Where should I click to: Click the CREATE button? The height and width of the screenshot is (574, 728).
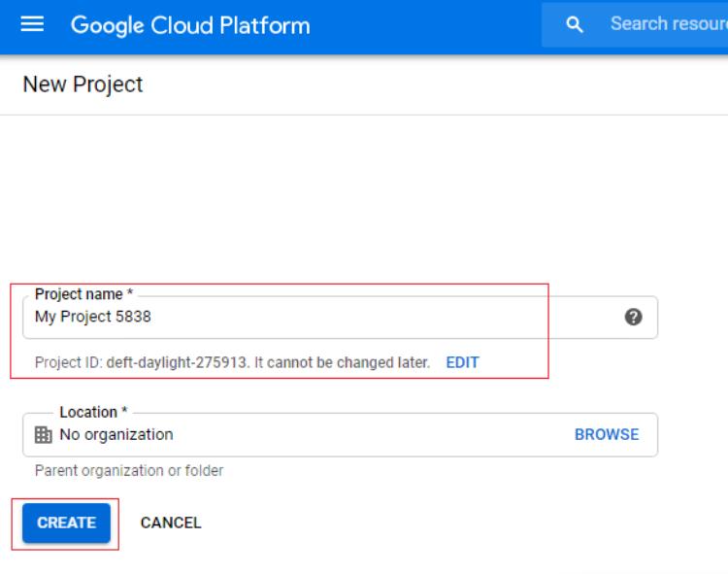(x=66, y=523)
